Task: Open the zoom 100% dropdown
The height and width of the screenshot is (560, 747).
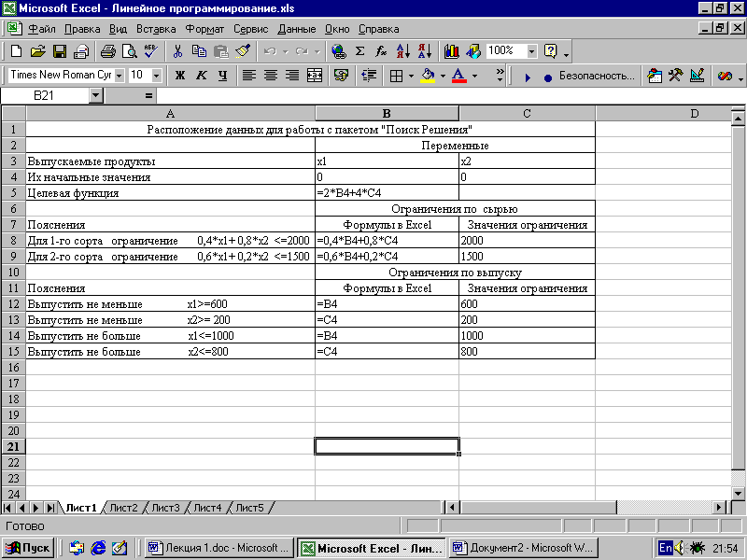Action: (532, 51)
